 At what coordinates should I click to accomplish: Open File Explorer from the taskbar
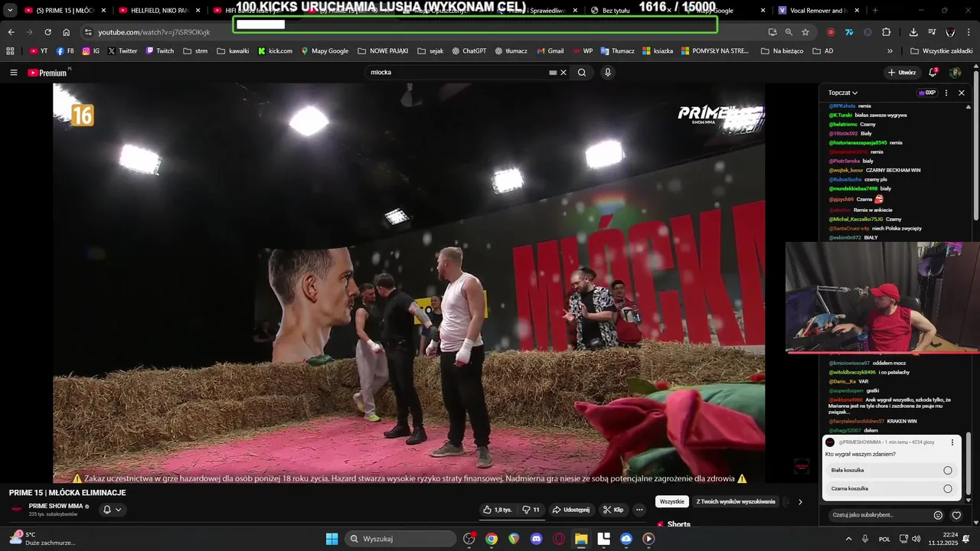(x=581, y=539)
